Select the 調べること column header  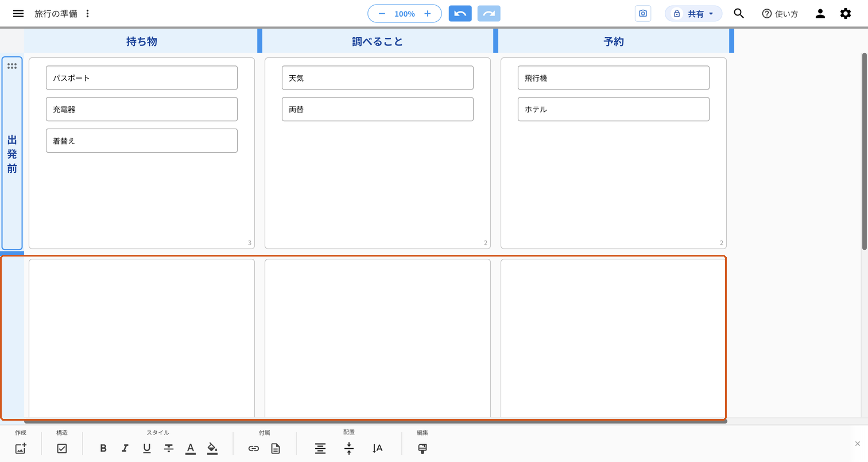pyautogui.click(x=377, y=41)
